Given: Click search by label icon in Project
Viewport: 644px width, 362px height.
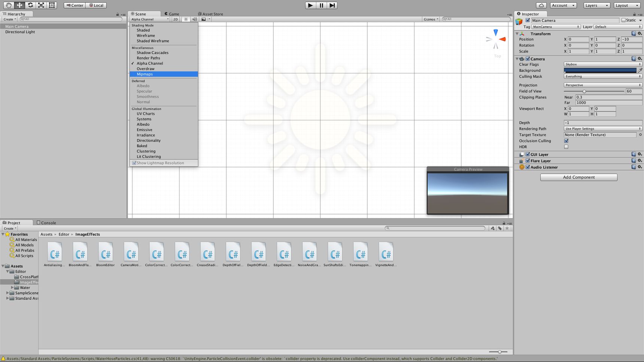Looking at the screenshot, I should (500, 228).
